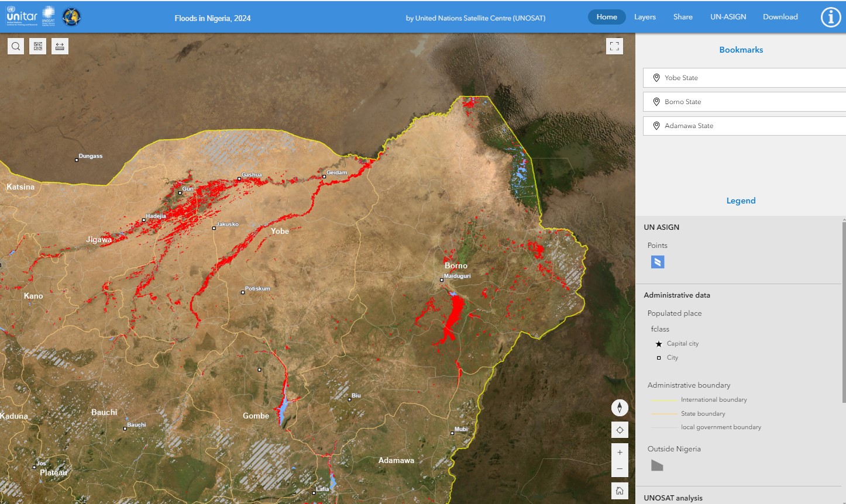Enter fullscreen map view
The width and height of the screenshot is (846, 504).
pyautogui.click(x=614, y=46)
